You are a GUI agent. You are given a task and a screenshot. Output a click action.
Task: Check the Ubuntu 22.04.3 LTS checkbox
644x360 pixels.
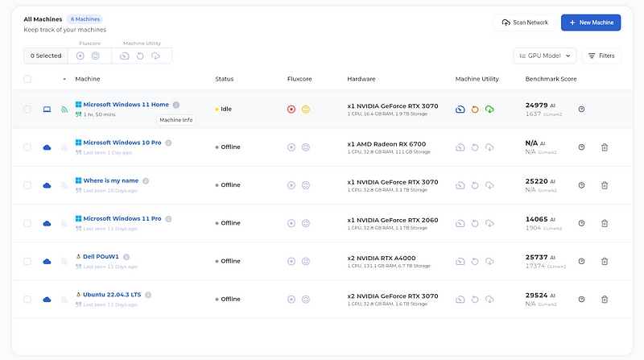coord(27,299)
